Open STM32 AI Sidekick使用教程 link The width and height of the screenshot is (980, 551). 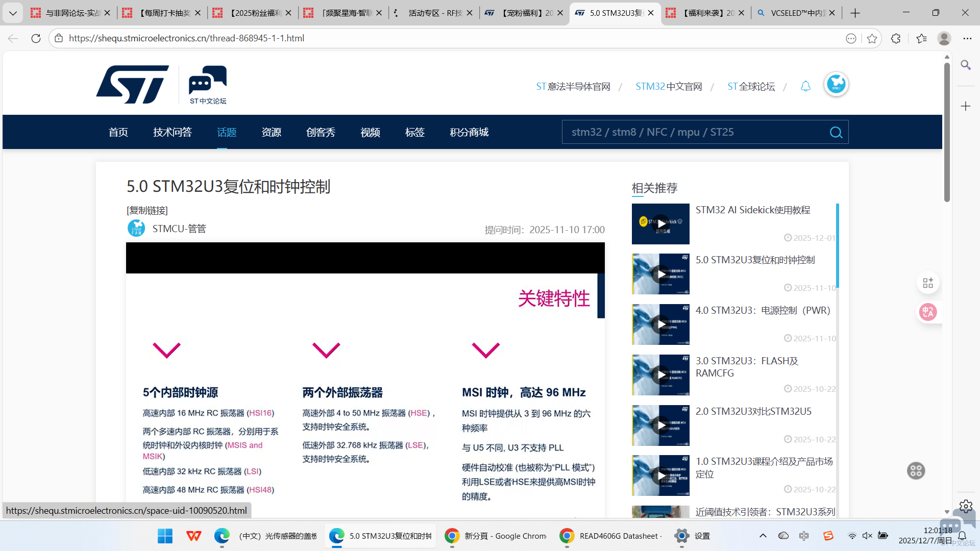pos(753,210)
